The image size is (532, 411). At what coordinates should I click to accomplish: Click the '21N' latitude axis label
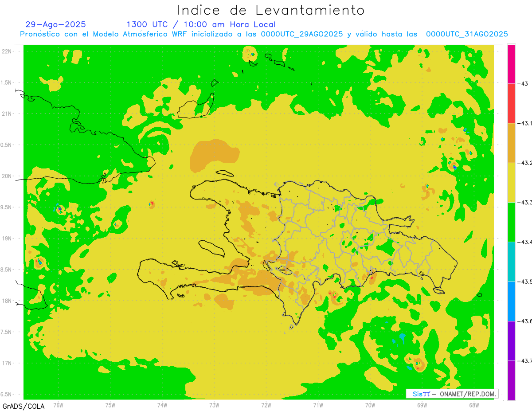coord(7,114)
